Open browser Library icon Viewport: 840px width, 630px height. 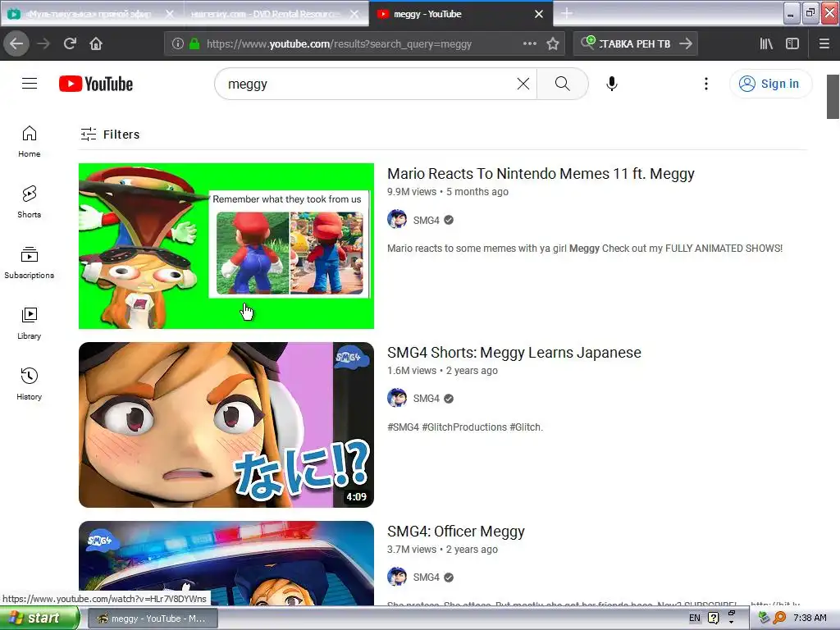click(x=767, y=44)
